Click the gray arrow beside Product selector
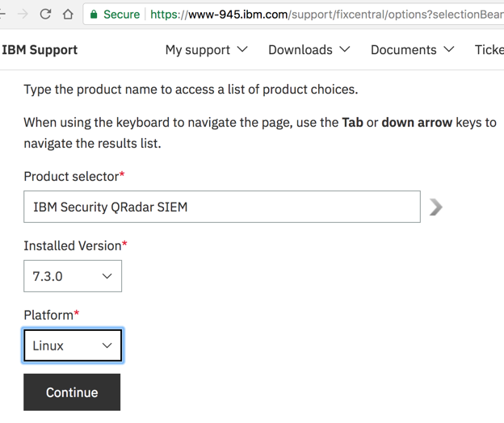Image resolution: width=504 pixels, height=423 pixels. [x=436, y=207]
